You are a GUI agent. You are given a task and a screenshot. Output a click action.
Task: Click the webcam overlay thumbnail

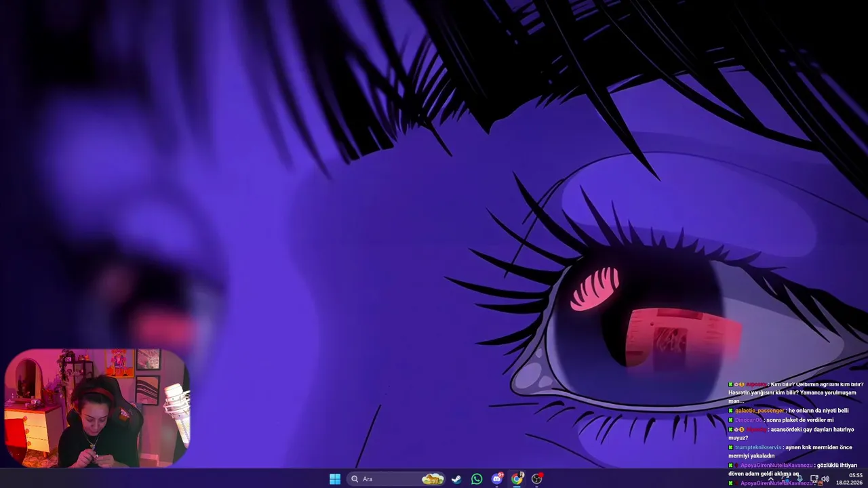97,408
